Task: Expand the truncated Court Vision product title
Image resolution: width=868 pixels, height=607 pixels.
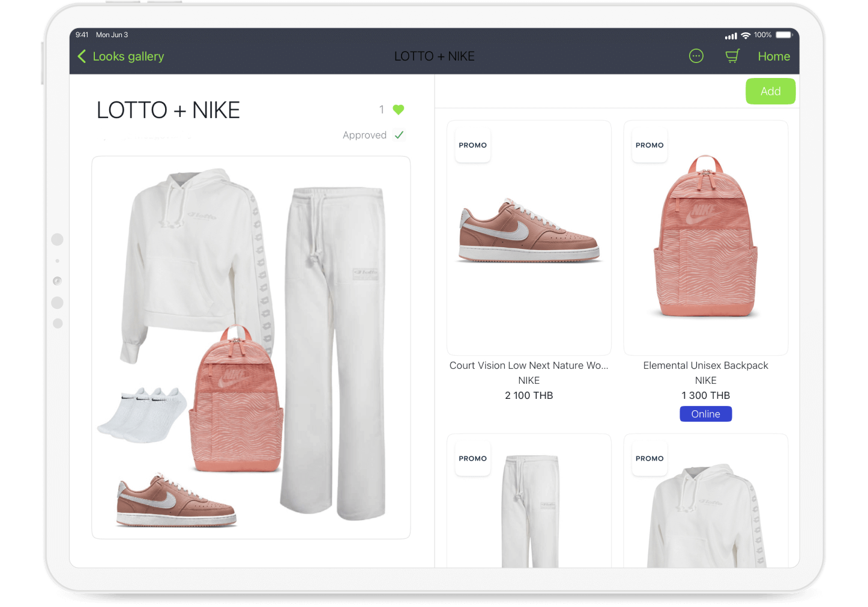Action: (x=529, y=365)
